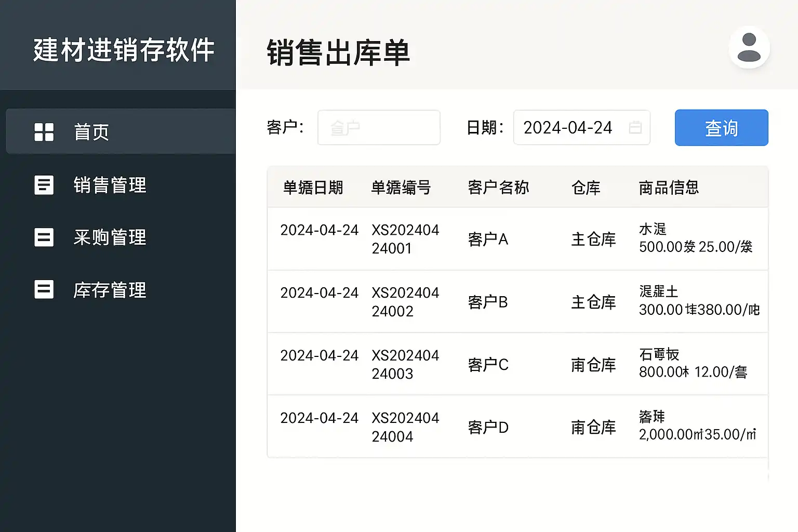Viewport: 798px width, 532px height.
Task: Click the calendar icon in the date field
Action: coord(635,128)
